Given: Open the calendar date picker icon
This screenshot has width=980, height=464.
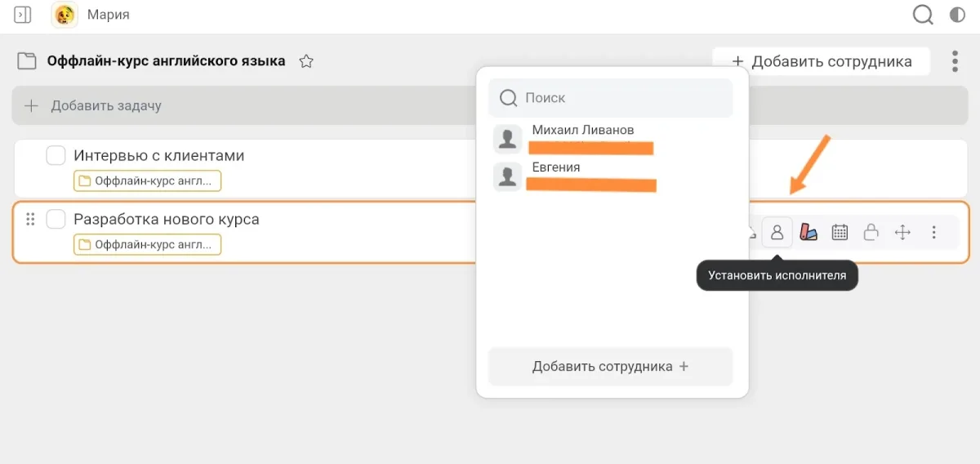Looking at the screenshot, I should [x=840, y=233].
